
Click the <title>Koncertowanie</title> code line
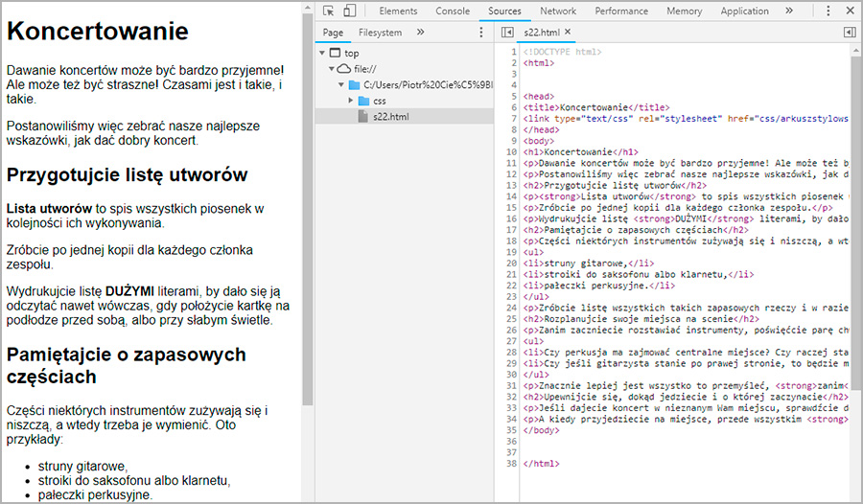596,107
